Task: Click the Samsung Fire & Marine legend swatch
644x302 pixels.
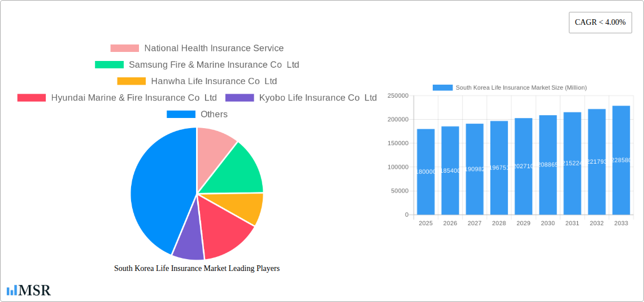Action: tap(109, 65)
